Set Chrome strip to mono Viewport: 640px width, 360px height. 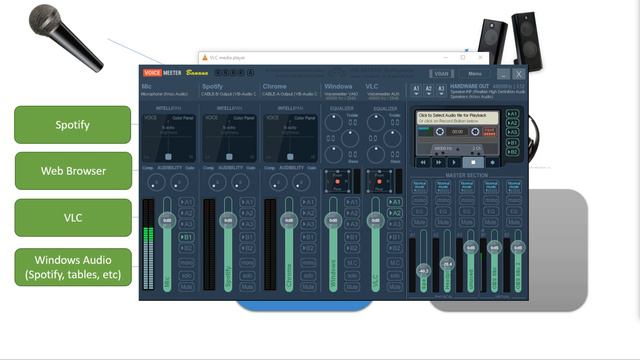pyautogui.click(x=308, y=263)
